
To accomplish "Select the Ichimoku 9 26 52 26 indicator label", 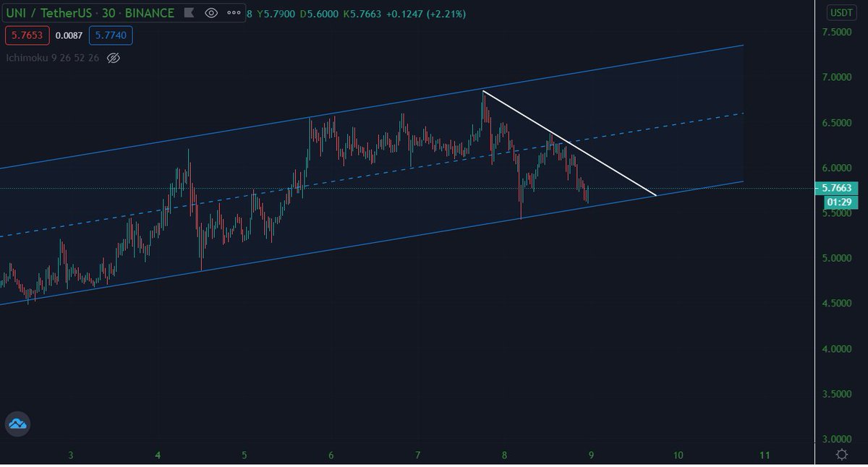I will [x=52, y=57].
